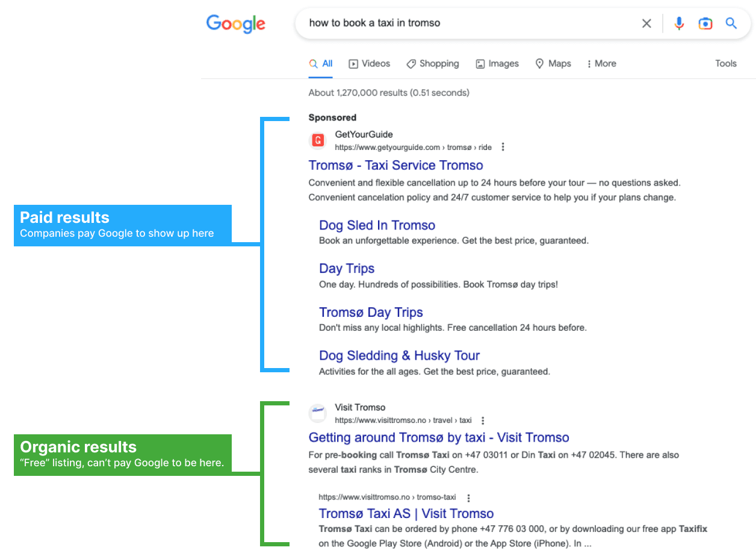Viewport: 756px width, 559px height.
Task: Start voice search with microphone icon
Action: point(679,23)
